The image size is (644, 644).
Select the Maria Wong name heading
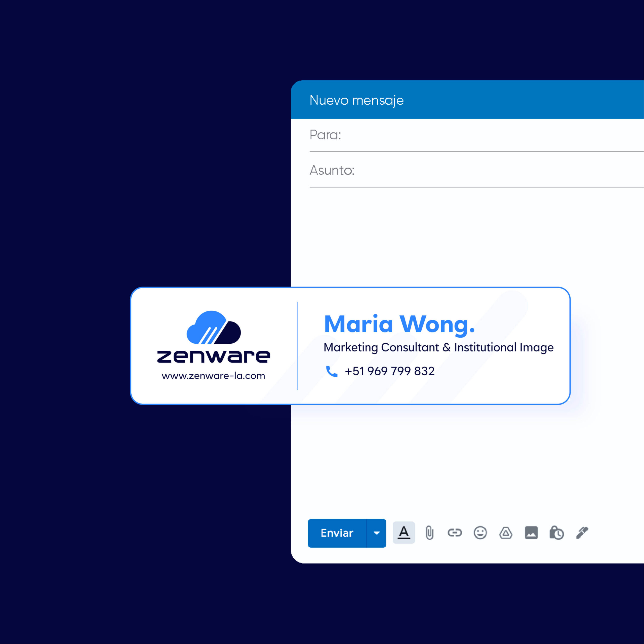click(399, 324)
